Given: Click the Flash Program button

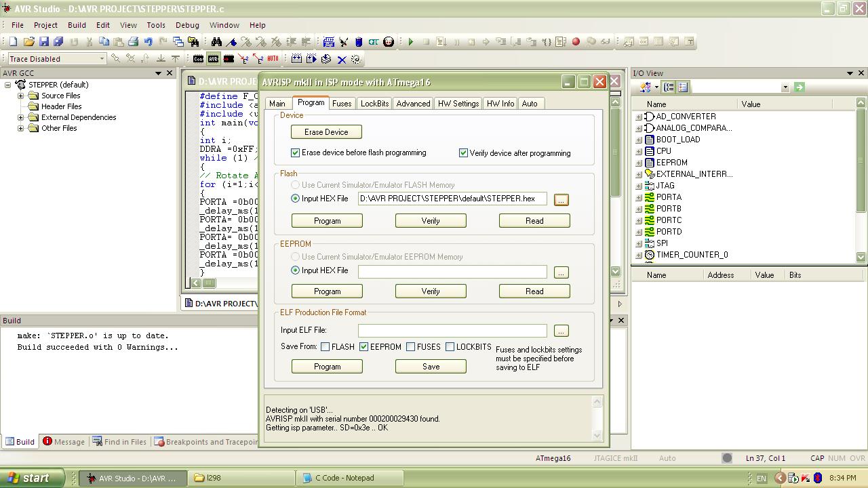Looking at the screenshot, I should [x=327, y=221].
